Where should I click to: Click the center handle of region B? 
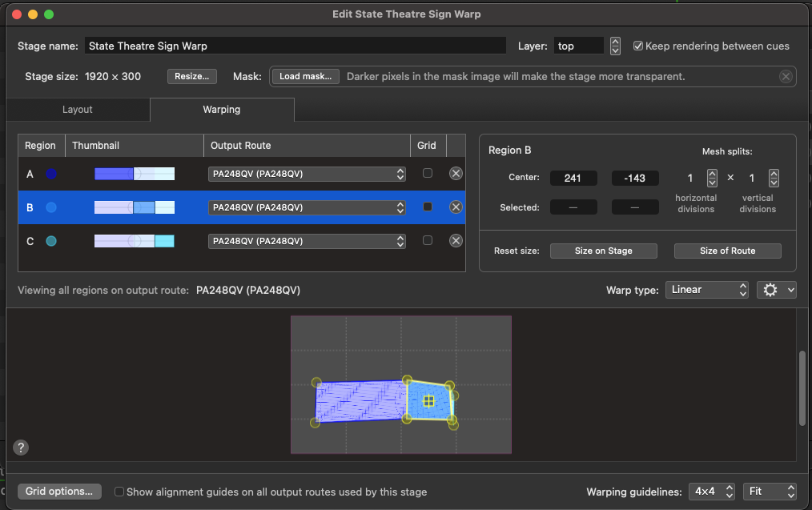pos(429,400)
